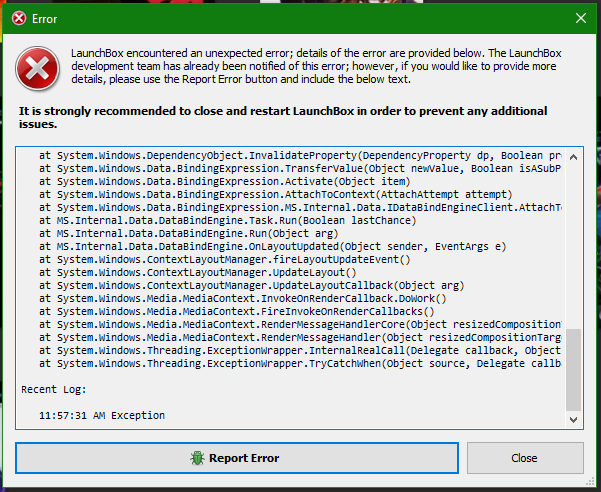Click the Report Error button

tap(237, 458)
